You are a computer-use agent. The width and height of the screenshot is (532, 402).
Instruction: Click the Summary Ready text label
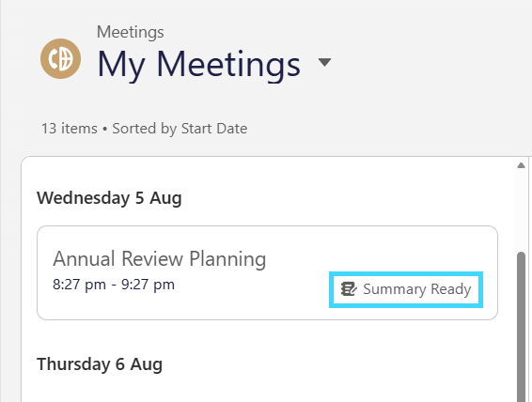point(417,289)
